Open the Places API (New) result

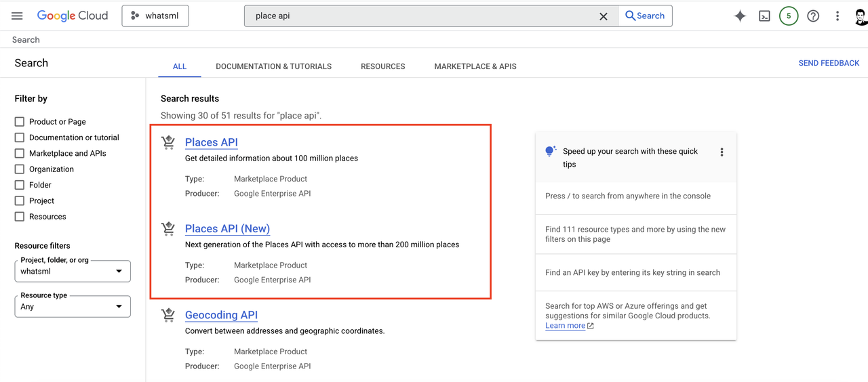click(x=227, y=229)
